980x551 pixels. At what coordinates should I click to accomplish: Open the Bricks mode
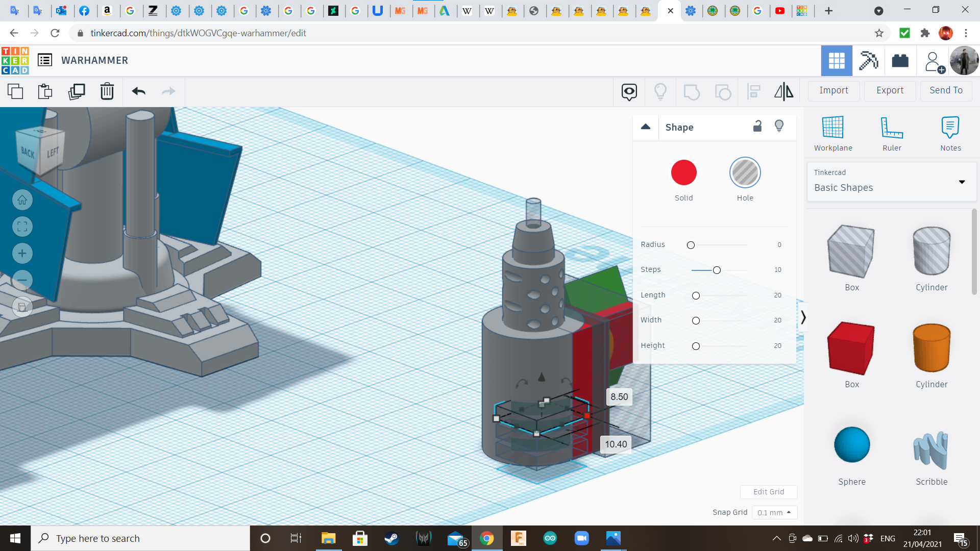(900, 61)
